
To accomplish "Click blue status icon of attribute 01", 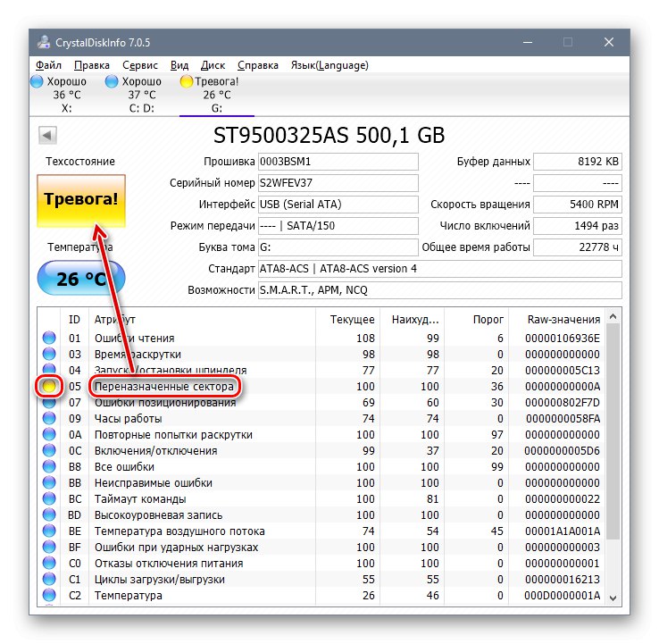I will pos(49,338).
